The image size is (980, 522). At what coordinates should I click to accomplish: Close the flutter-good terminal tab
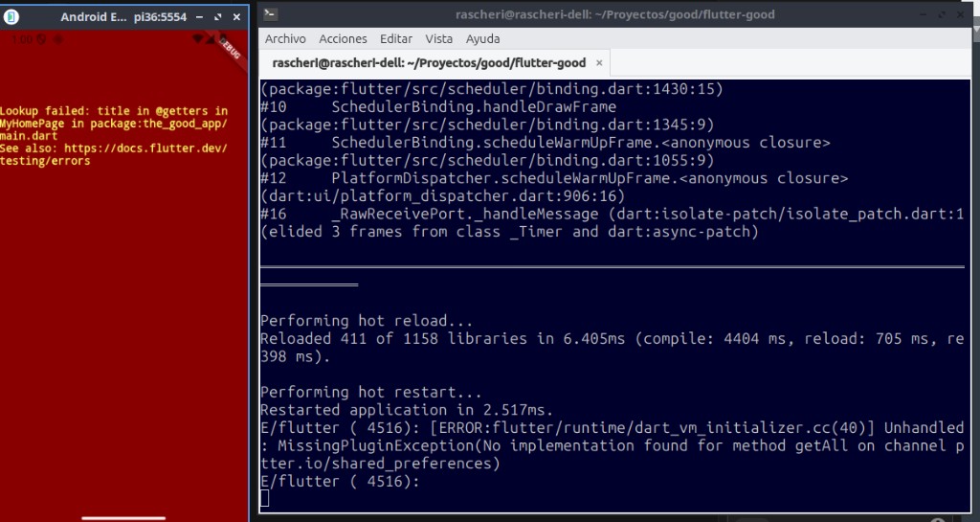(x=599, y=62)
